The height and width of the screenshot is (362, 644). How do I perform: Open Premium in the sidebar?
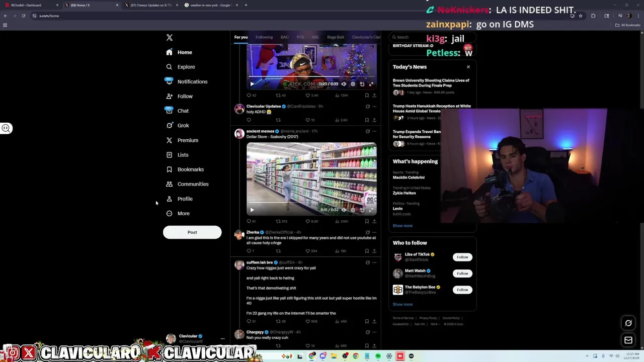(182, 140)
